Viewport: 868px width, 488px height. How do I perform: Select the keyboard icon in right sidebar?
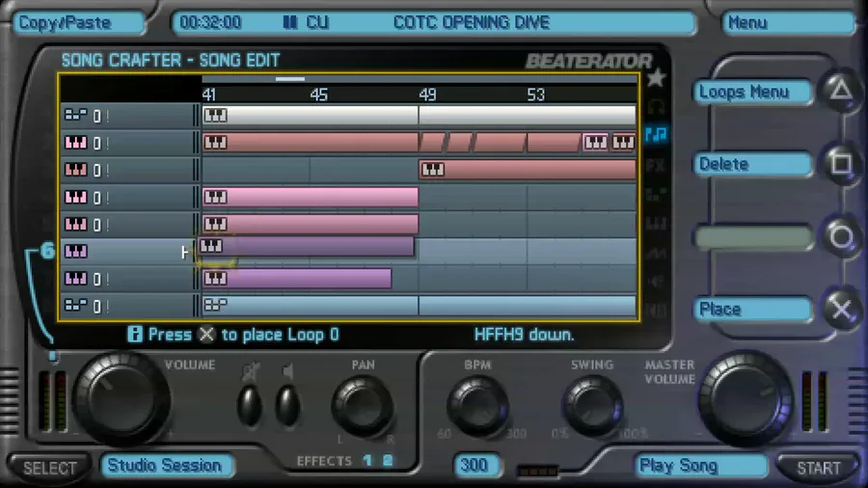tap(656, 224)
